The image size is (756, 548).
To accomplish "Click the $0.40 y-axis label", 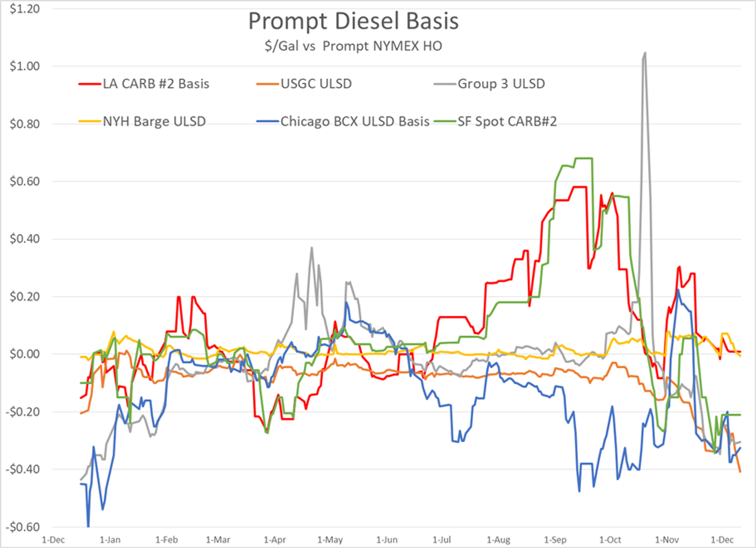I will point(25,239).
